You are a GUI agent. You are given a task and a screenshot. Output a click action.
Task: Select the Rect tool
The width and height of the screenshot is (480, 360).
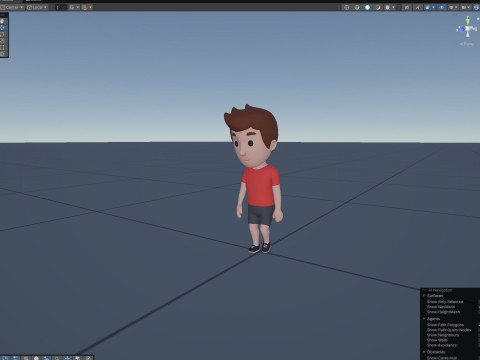pyautogui.click(x=2, y=47)
